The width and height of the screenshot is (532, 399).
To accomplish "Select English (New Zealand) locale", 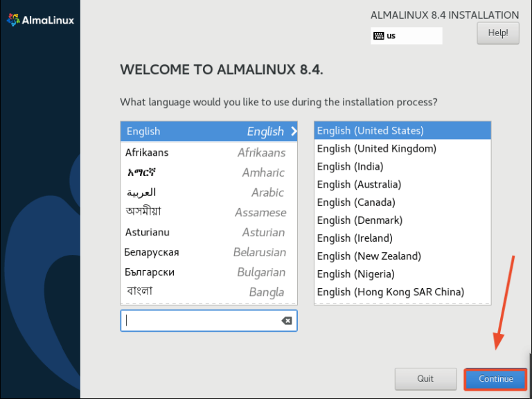I will point(402,256).
